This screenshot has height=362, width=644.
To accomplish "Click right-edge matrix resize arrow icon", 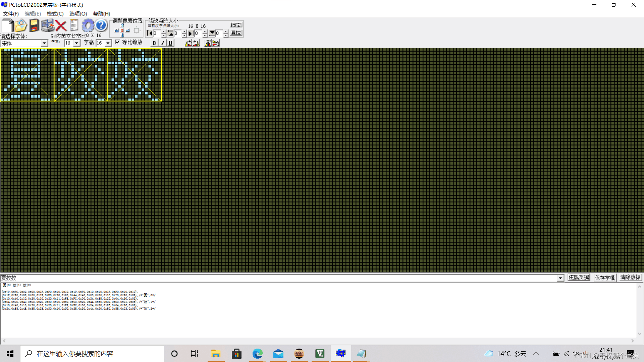I will tap(191, 33).
